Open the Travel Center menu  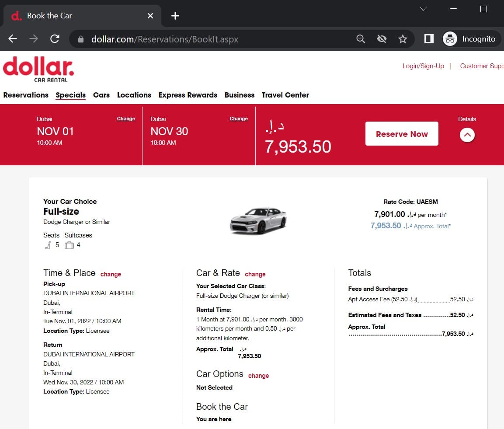coord(285,95)
